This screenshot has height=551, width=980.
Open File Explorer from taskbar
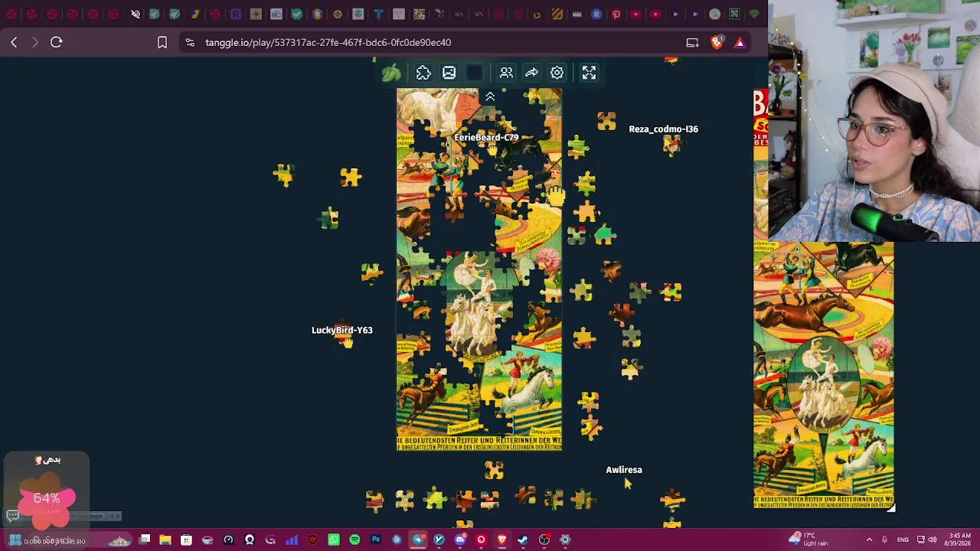point(165,540)
